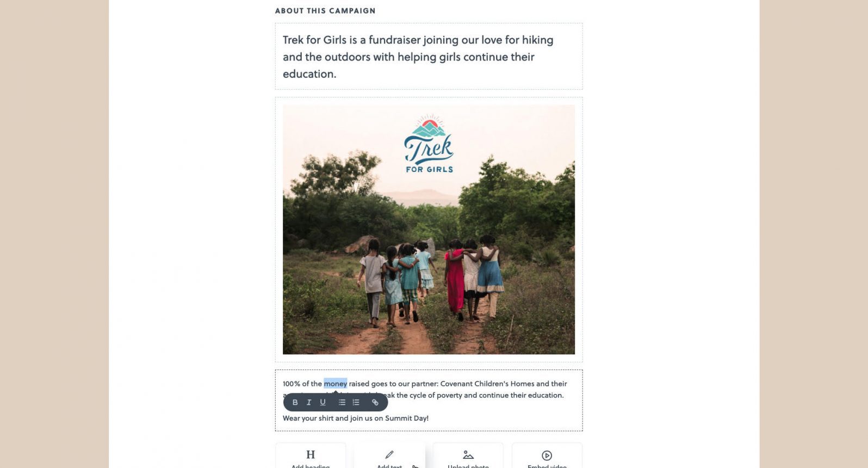
Task: Select the campaign photo of girls walking
Action: 429,272
